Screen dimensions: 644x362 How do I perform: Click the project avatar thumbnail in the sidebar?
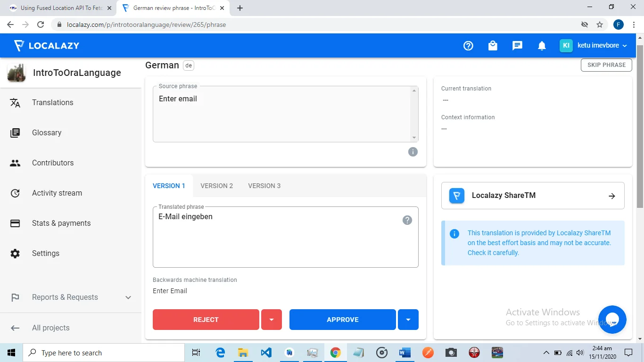point(17,73)
